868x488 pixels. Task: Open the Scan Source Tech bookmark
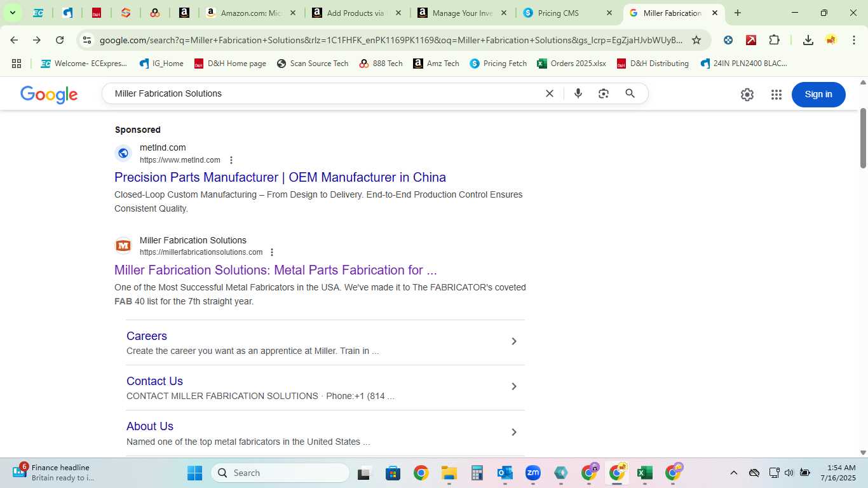(x=313, y=64)
